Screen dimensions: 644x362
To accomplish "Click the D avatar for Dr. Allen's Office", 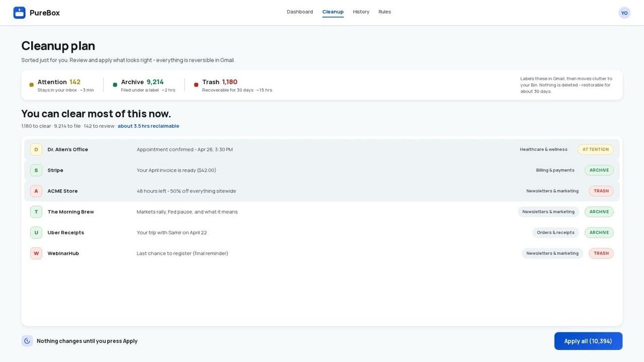I will (36, 150).
